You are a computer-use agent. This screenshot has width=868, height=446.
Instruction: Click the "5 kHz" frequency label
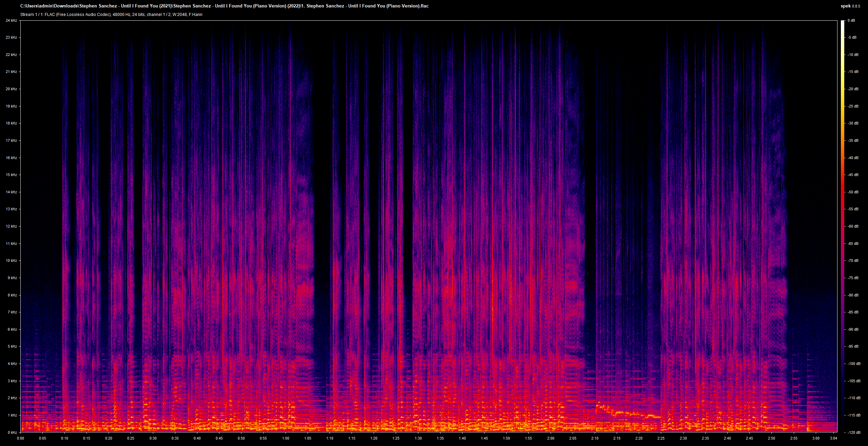(12, 347)
